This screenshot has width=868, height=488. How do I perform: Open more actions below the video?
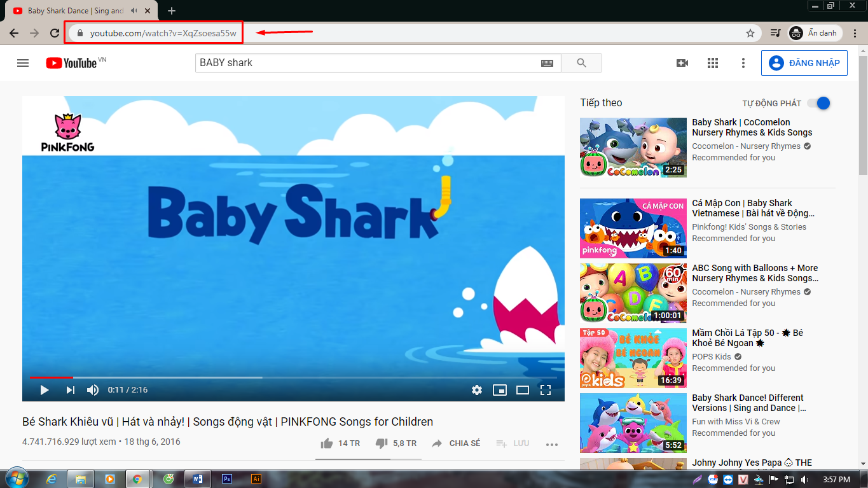pyautogui.click(x=551, y=443)
